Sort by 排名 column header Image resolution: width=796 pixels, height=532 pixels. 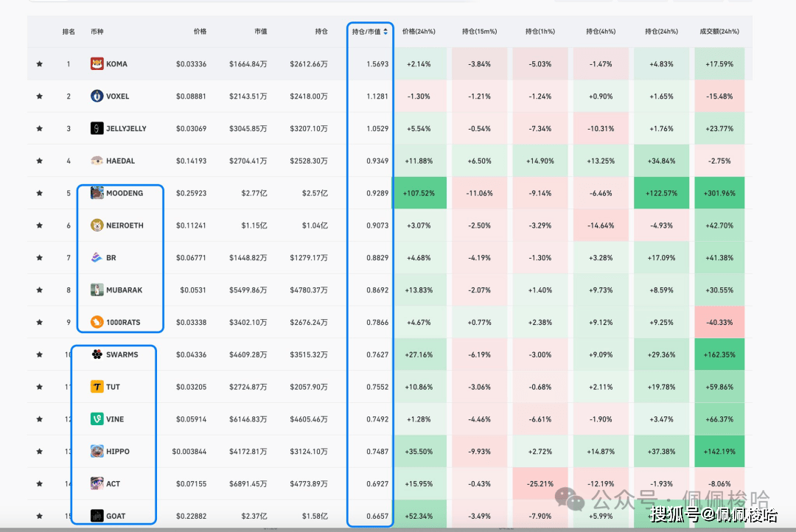coord(69,32)
